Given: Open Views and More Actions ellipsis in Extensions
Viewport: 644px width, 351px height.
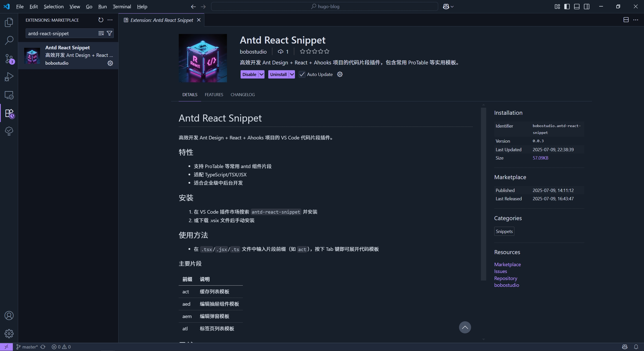Looking at the screenshot, I should [110, 20].
